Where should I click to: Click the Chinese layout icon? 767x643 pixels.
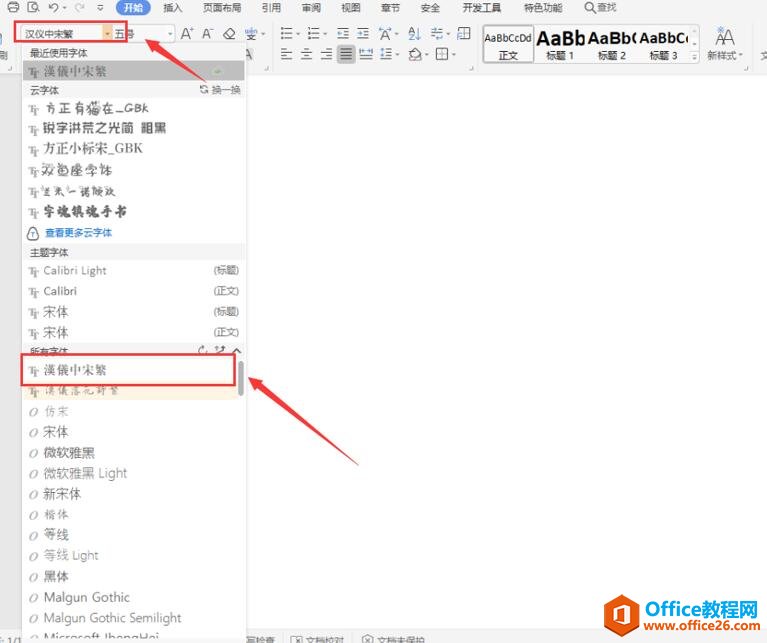(x=385, y=33)
